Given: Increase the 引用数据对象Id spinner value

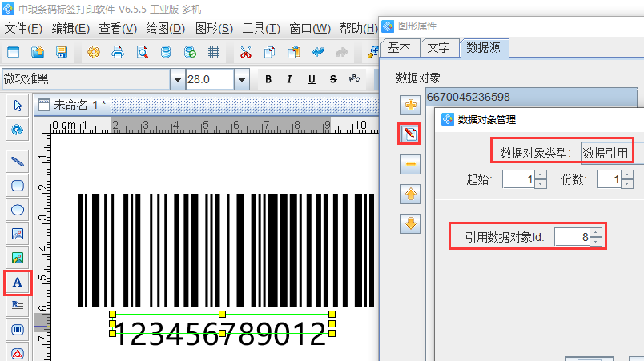Looking at the screenshot, I should click(x=595, y=232).
